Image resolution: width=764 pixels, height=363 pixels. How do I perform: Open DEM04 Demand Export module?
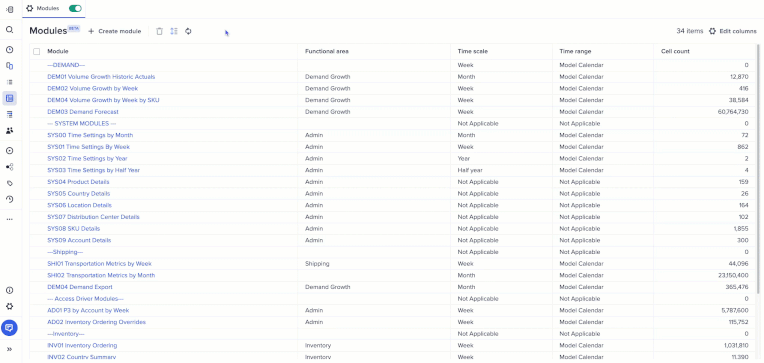click(x=80, y=287)
